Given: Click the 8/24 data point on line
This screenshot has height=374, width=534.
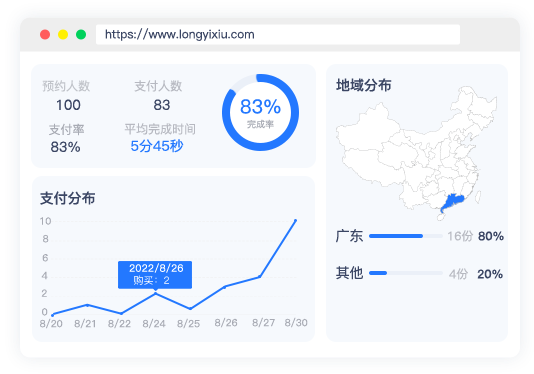Looking at the screenshot, I should 155,293.
